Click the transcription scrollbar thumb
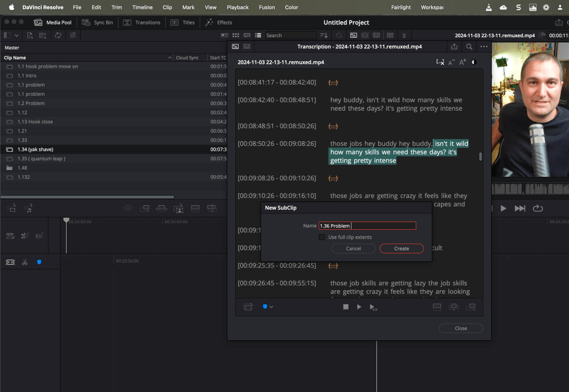569x392 pixels. pyautogui.click(x=481, y=156)
